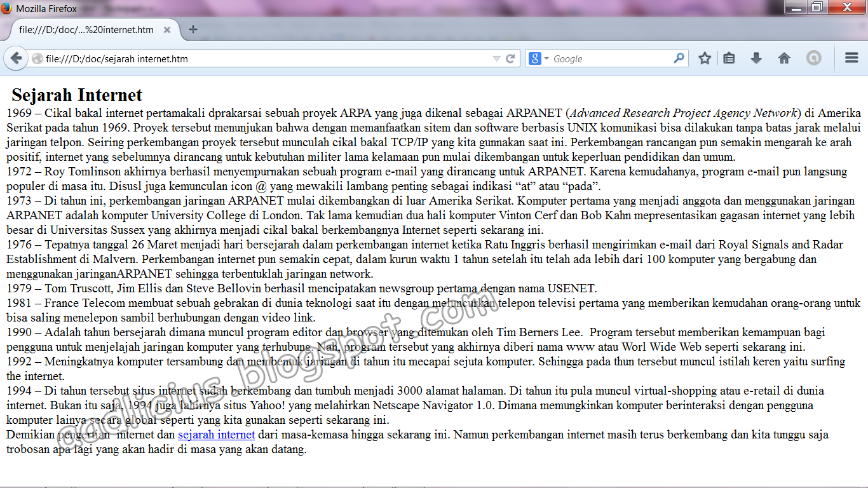The height and width of the screenshot is (488, 868).
Task: Click the search magnifier icon
Action: tap(679, 58)
